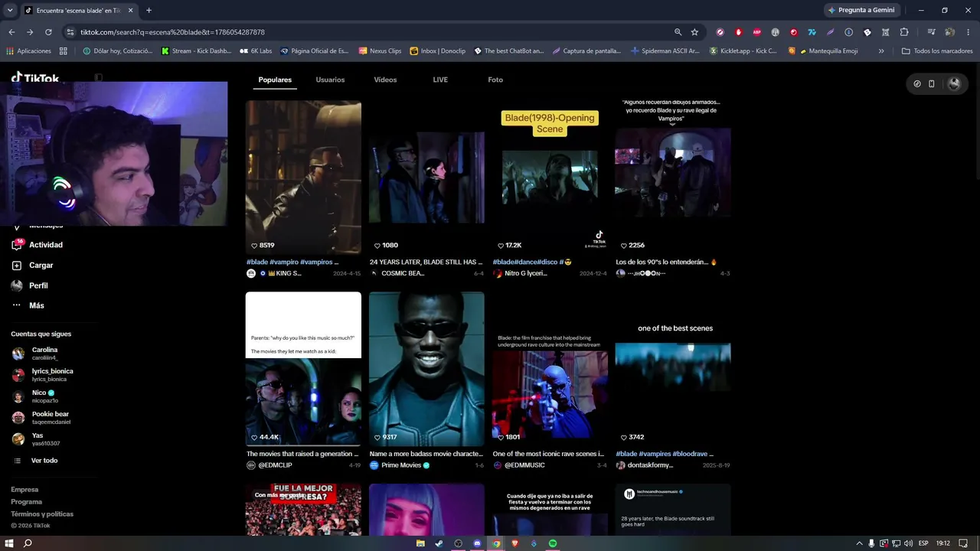Screen dimensions: 980x551
Task: Switch to the LIVE tab
Action: tap(440, 80)
